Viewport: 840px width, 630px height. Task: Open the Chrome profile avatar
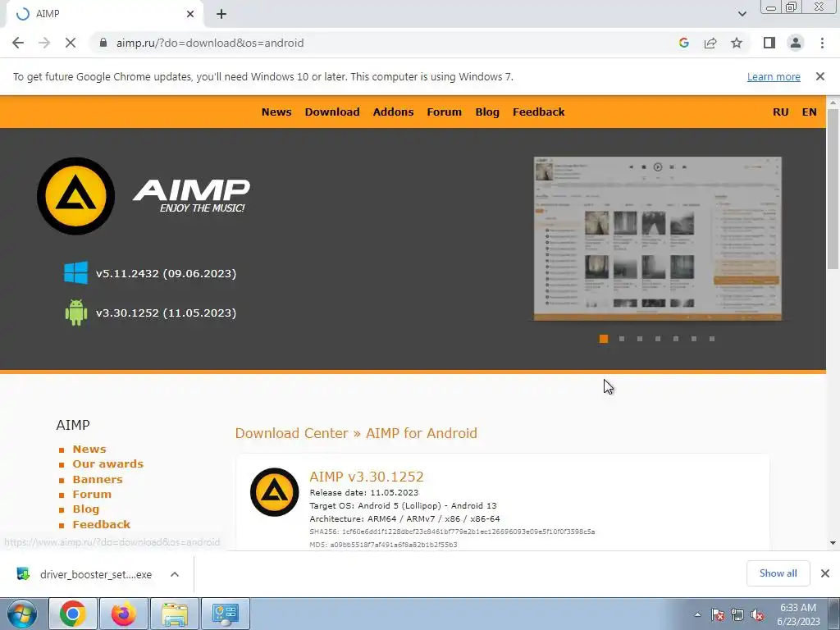pos(796,43)
